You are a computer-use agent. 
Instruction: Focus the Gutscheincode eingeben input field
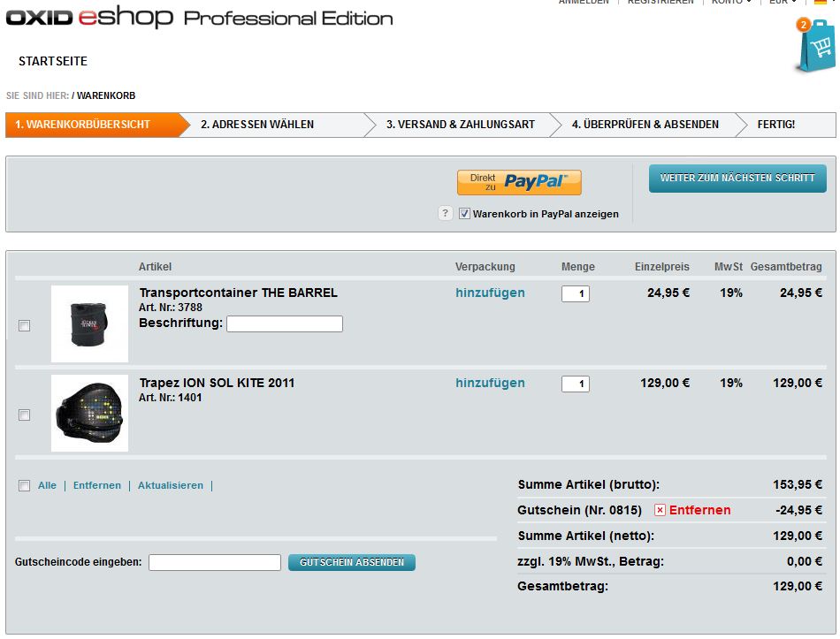tap(214, 562)
